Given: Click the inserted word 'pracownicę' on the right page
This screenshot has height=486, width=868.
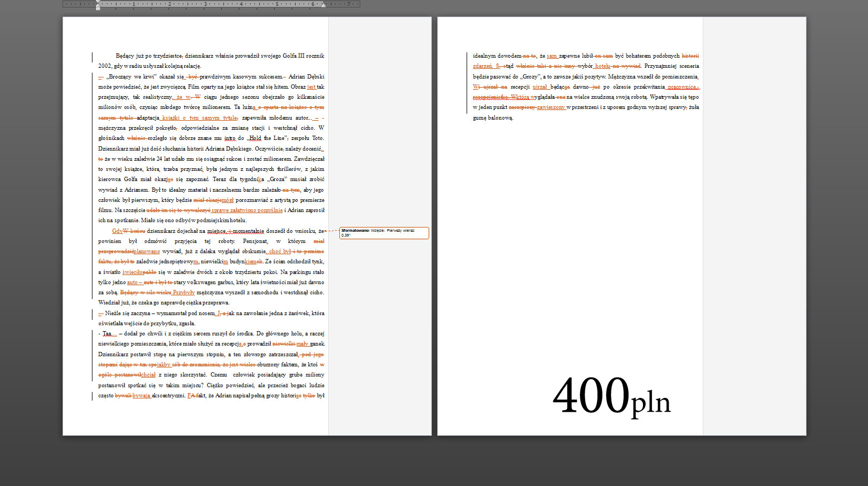Looking at the screenshot, I should [x=682, y=87].
